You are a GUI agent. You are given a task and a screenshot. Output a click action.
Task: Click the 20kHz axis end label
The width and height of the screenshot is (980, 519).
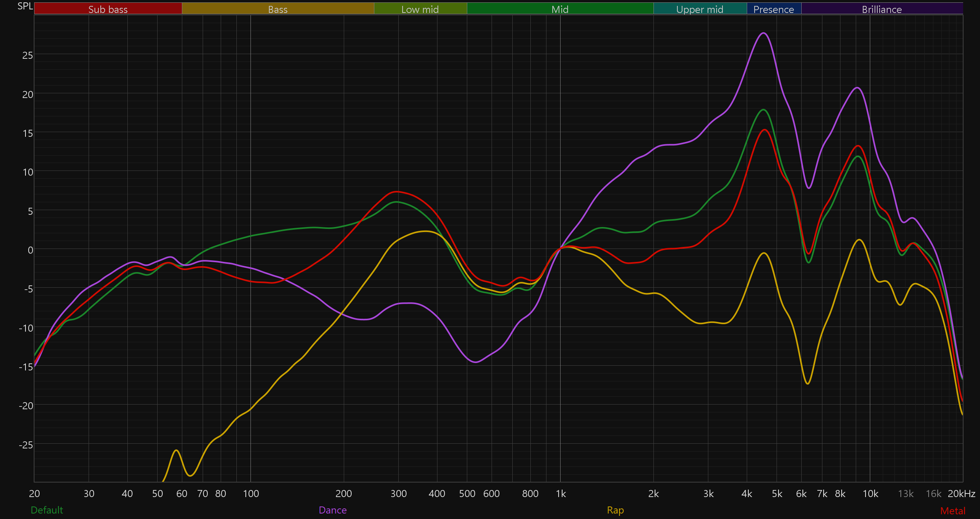click(961, 494)
